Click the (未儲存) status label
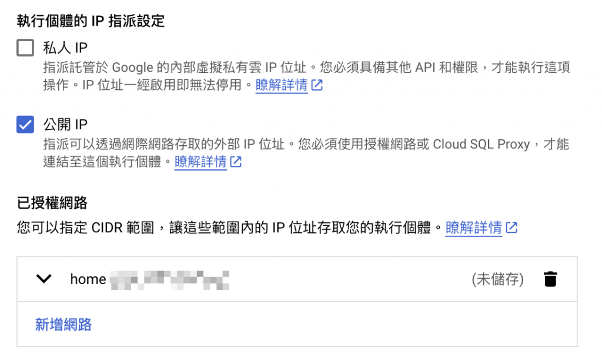This screenshot has height=364, width=602. click(497, 279)
